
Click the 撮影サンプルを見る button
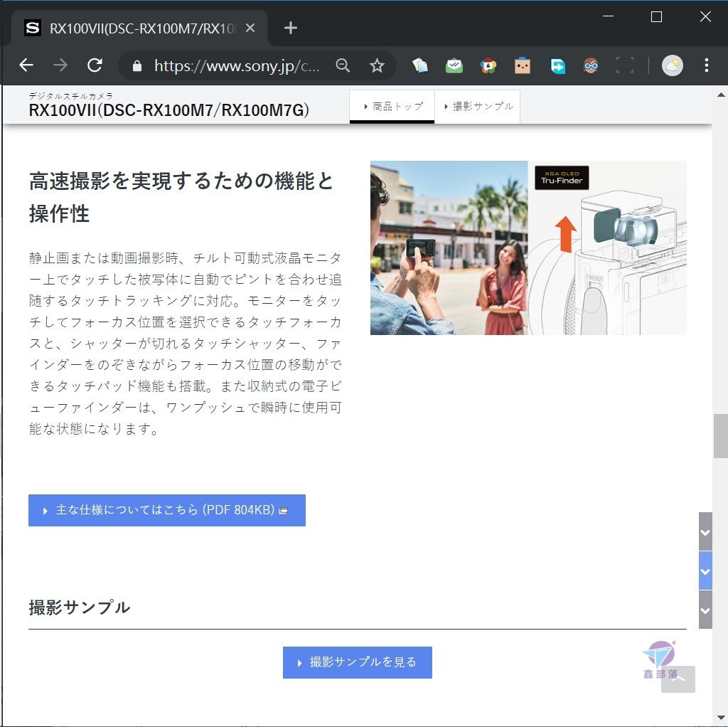click(x=358, y=662)
